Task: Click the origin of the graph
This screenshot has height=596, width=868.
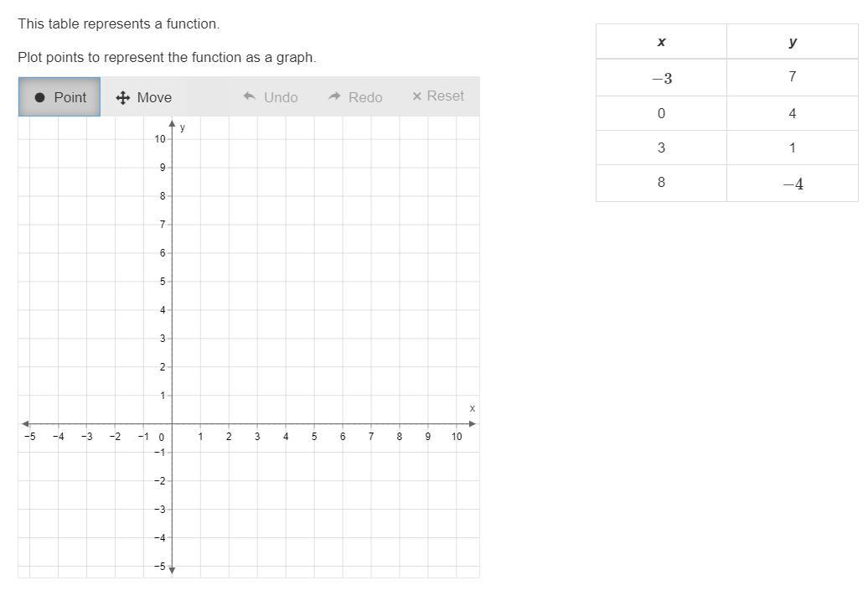Action: [172, 423]
